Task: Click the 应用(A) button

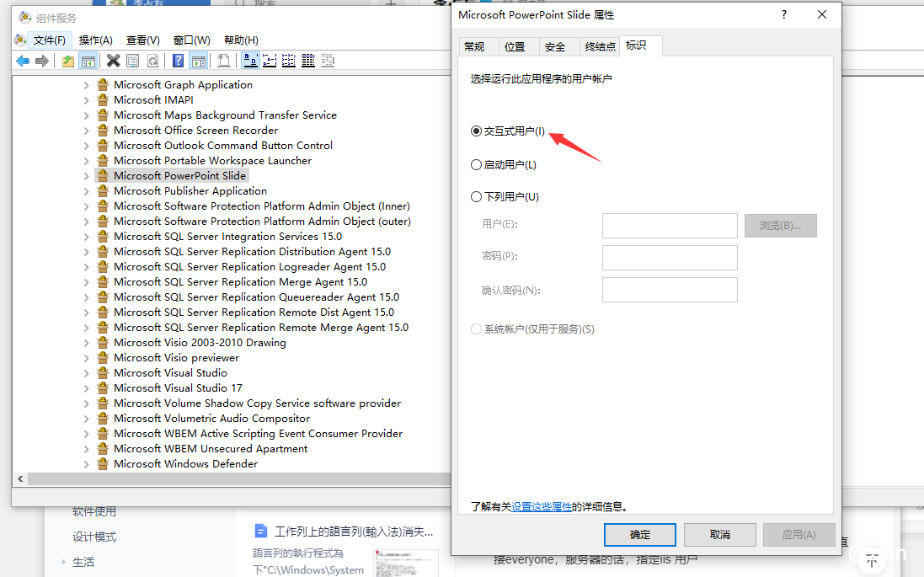Action: pyautogui.click(x=799, y=535)
